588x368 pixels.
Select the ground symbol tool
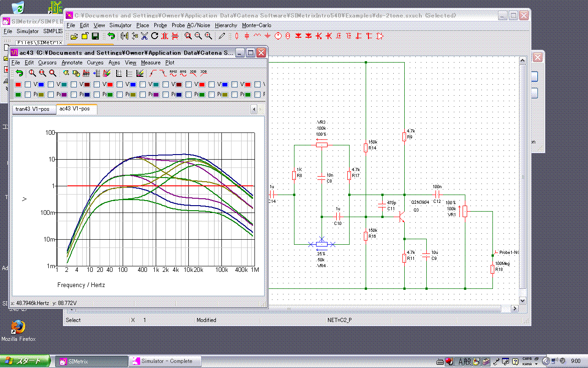point(267,36)
